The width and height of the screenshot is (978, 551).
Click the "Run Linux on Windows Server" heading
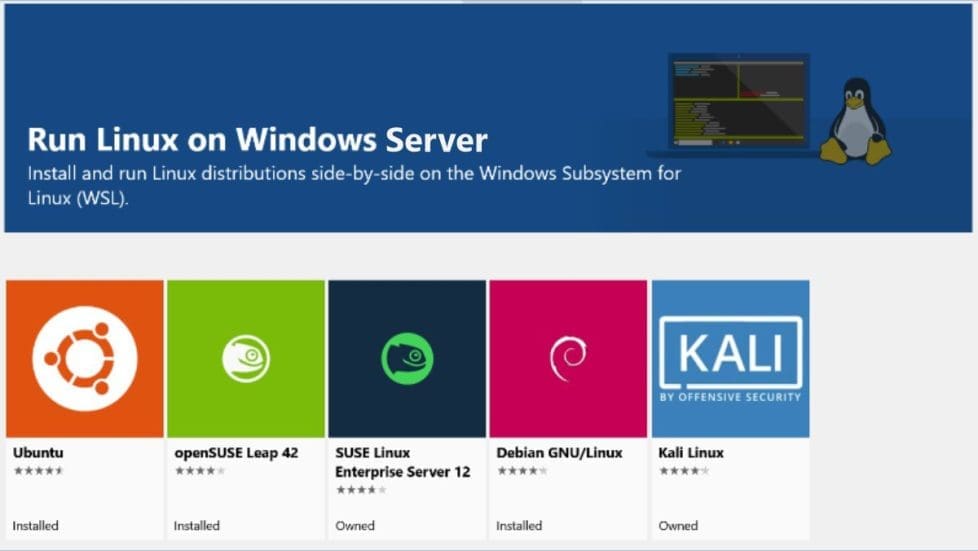point(257,140)
